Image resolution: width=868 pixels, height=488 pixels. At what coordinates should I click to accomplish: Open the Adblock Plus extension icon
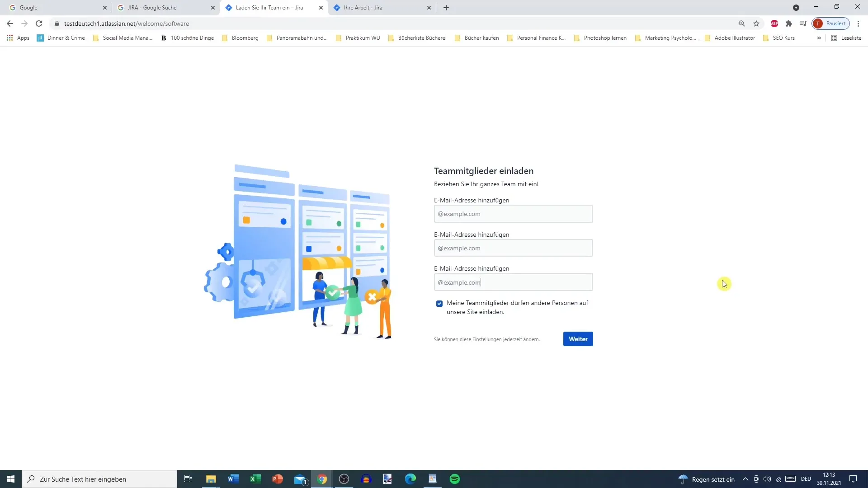pyautogui.click(x=774, y=23)
